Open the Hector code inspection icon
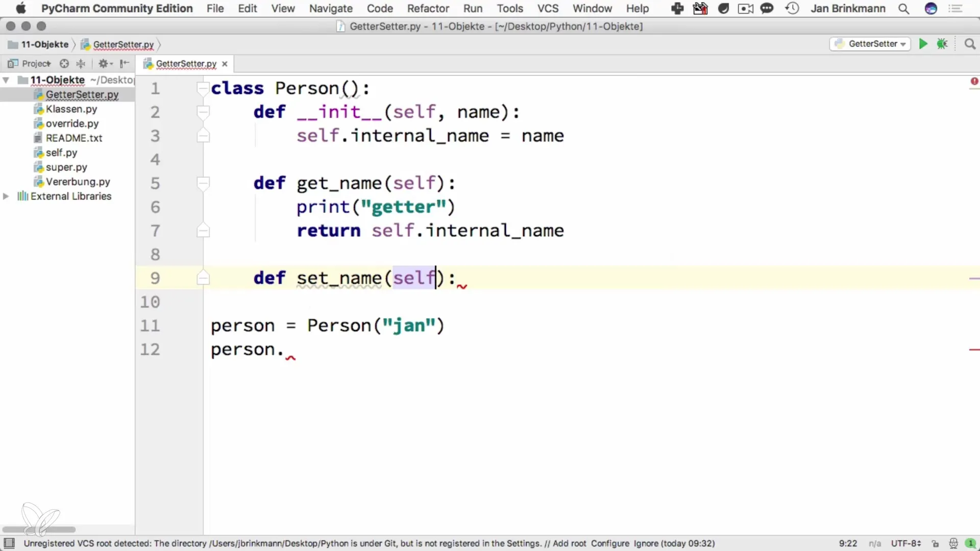The width and height of the screenshot is (980, 551). (x=953, y=543)
